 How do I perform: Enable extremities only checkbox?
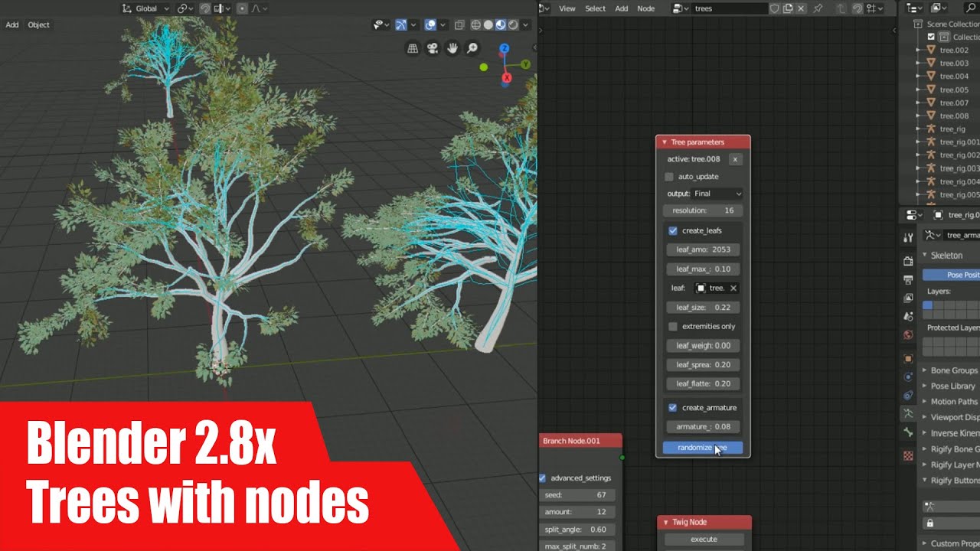pyautogui.click(x=673, y=326)
